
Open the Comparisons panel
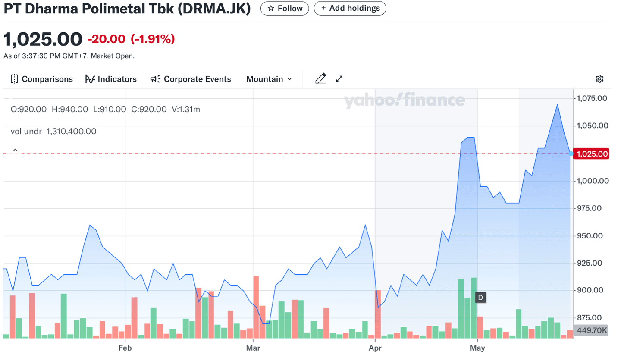(41, 79)
